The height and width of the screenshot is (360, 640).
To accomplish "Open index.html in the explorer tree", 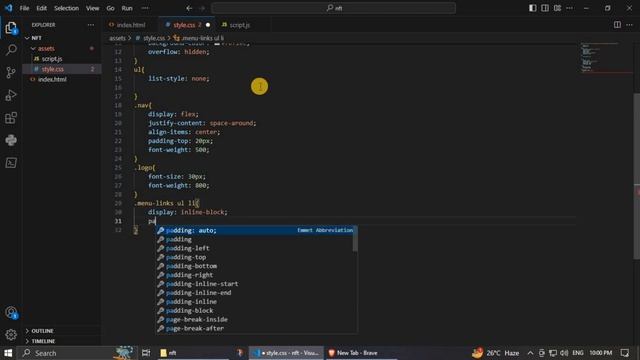I will point(61,79).
